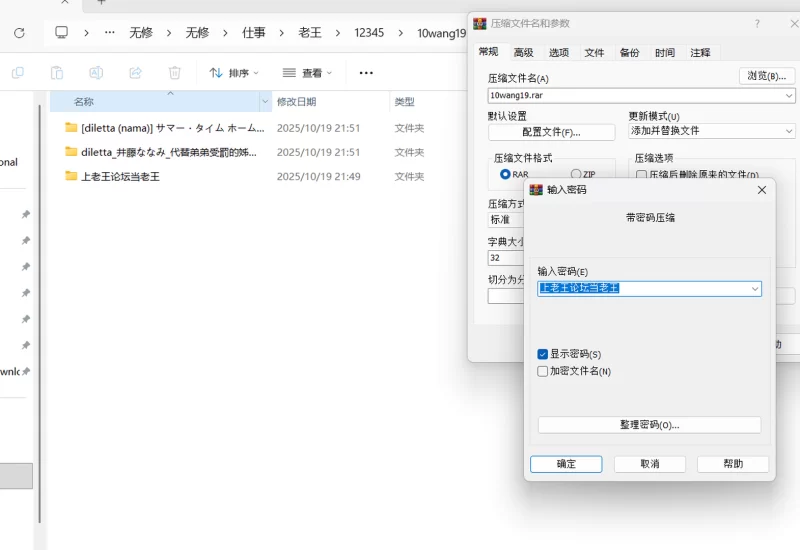Click the This PC monitor breadcrumb icon
The image size is (800, 550).
click(62, 33)
